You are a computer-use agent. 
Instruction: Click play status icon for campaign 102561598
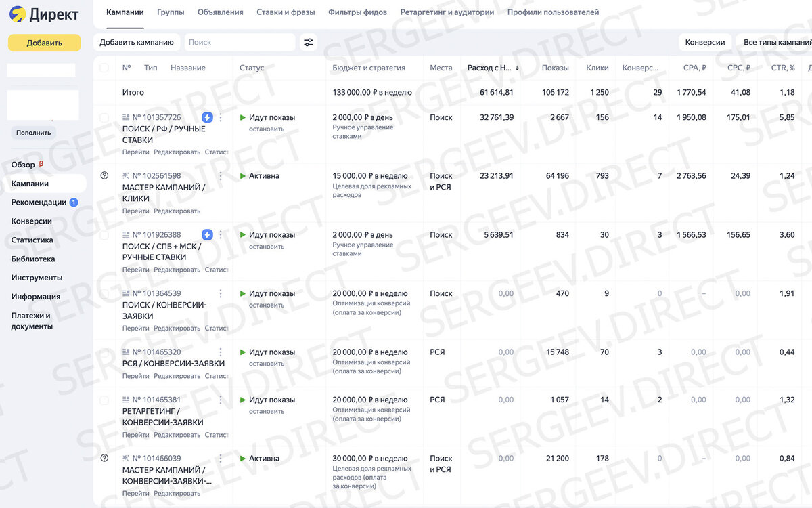click(243, 176)
